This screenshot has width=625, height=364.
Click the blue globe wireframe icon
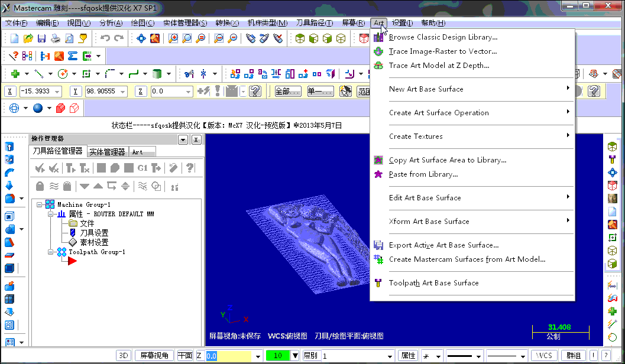[x=14, y=108]
